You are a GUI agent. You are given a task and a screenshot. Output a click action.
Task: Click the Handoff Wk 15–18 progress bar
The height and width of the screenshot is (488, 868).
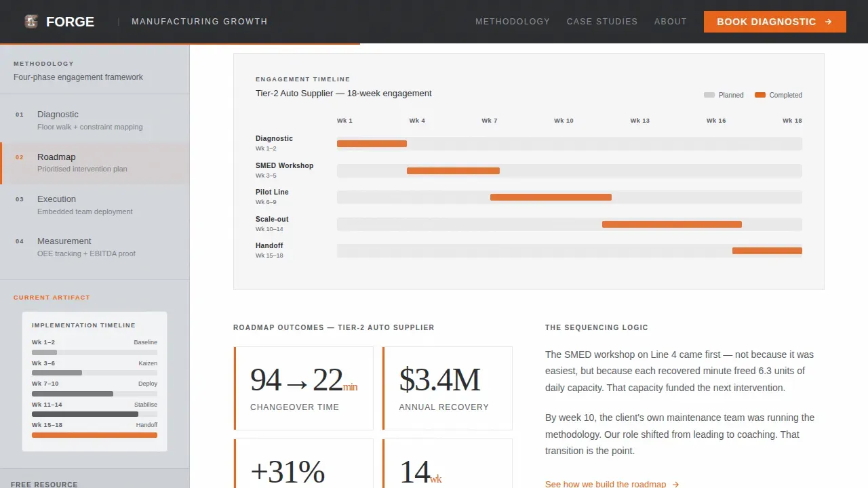point(94,435)
